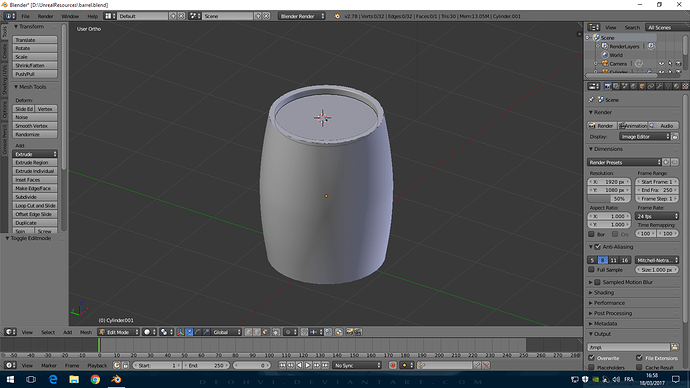Select the rotate manipulator arc icon
690x388 pixels.
tap(198, 332)
